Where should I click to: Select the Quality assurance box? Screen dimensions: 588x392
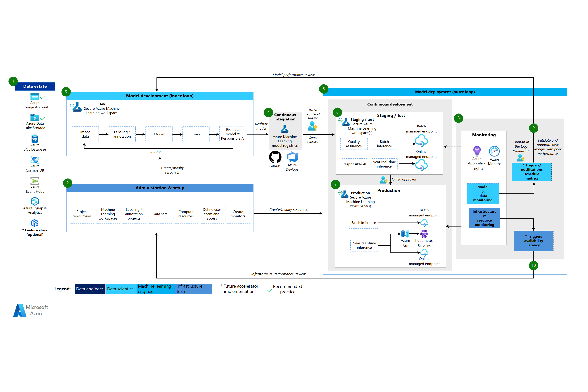click(x=354, y=144)
